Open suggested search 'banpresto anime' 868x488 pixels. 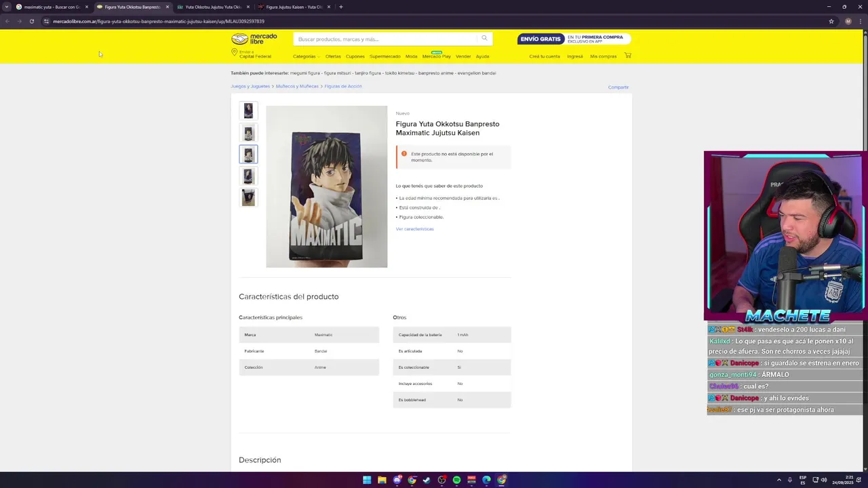click(437, 73)
